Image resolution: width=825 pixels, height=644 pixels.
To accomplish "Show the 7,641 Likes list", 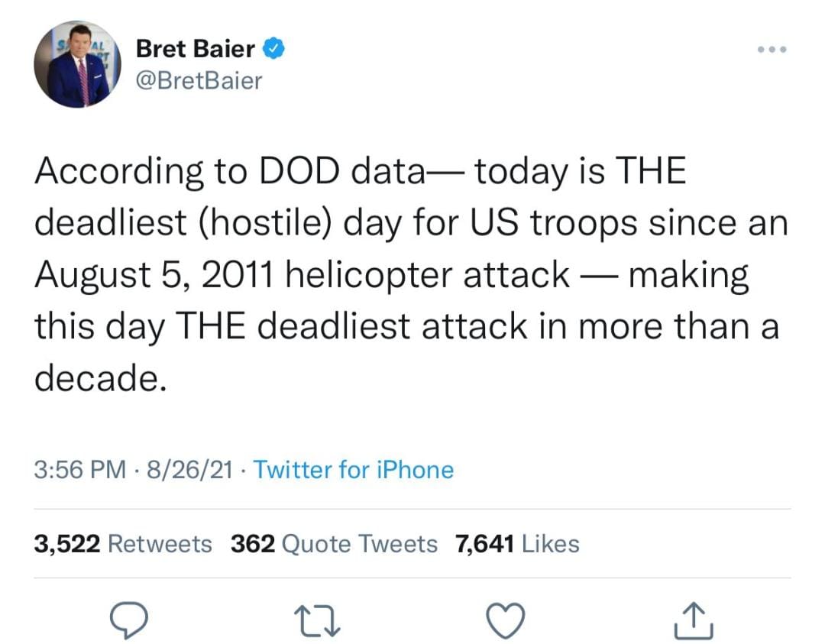I will [x=517, y=543].
